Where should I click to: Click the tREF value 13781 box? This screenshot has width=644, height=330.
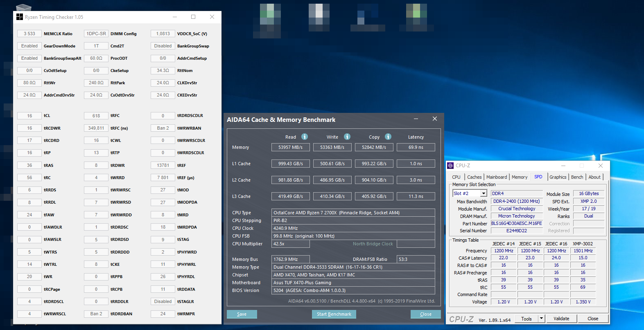point(163,165)
